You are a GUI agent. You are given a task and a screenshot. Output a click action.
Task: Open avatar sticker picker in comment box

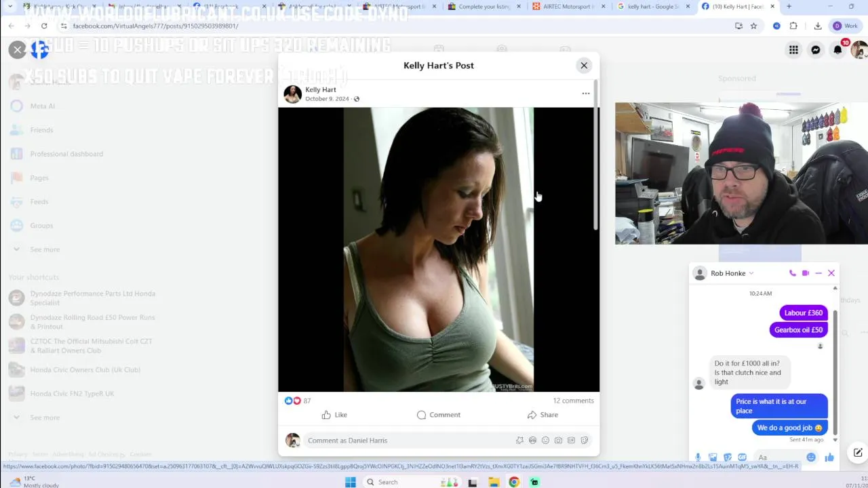tap(519, 441)
